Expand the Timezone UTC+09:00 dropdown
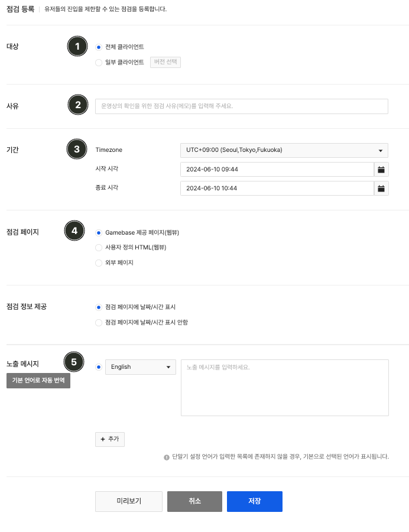 click(x=284, y=150)
